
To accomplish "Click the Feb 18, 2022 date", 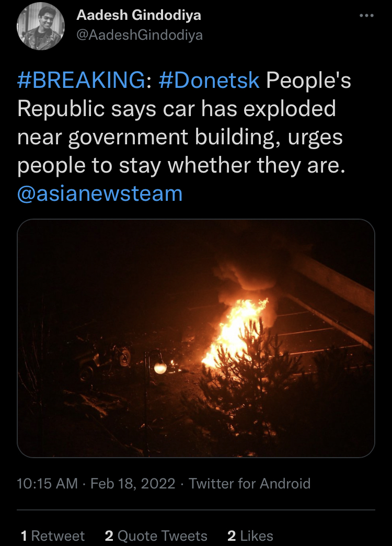I will pyautogui.click(x=133, y=483).
